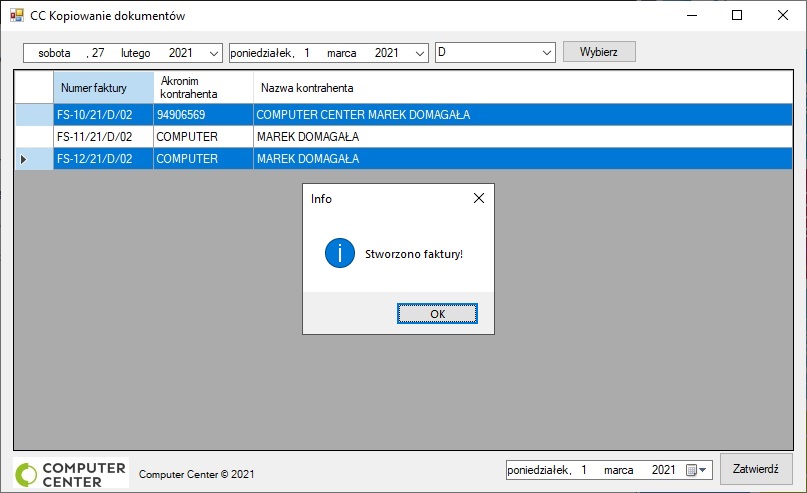Minimize the CC Kopiowanie dokumentów window
This screenshot has height=493, width=807.
tap(692, 15)
